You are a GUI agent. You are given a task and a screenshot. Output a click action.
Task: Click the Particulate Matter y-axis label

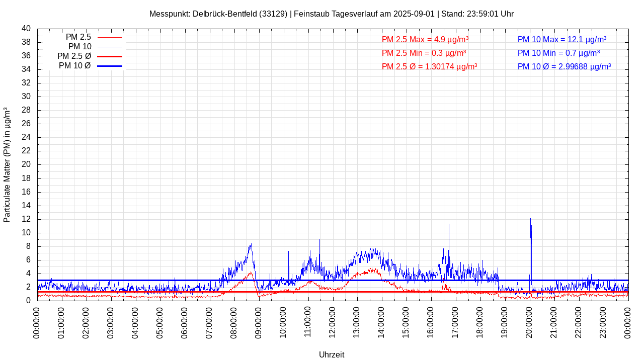pos(7,164)
